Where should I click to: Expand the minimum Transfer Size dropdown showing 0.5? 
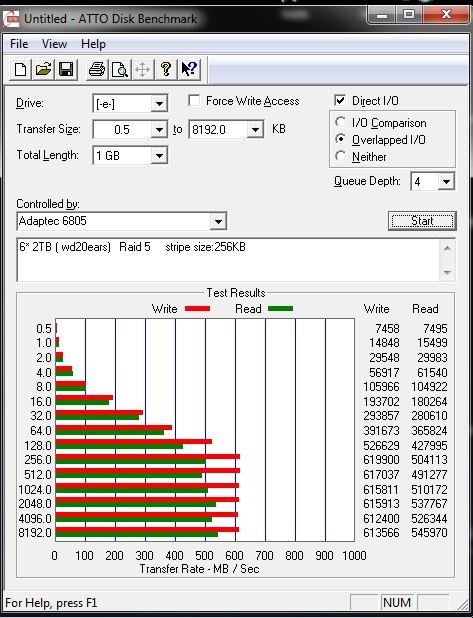point(159,130)
